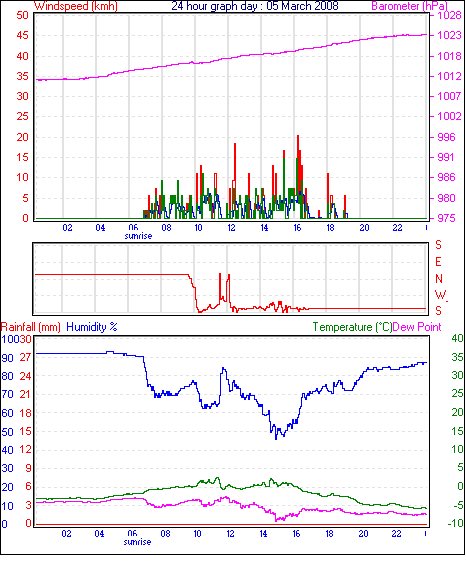The height and width of the screenshot is (563, 466).
Task: Click the sunrise label under humidity graph
Action: [137, 542]
